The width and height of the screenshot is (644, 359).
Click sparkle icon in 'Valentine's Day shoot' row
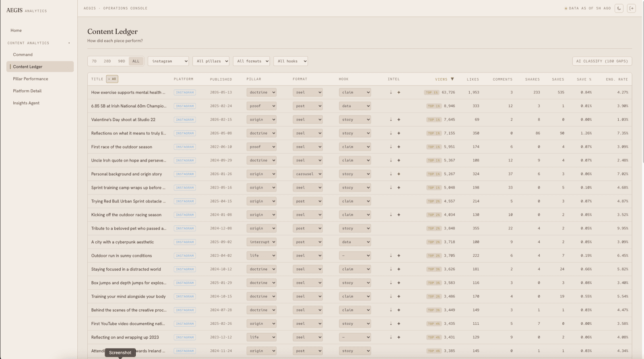399,120
